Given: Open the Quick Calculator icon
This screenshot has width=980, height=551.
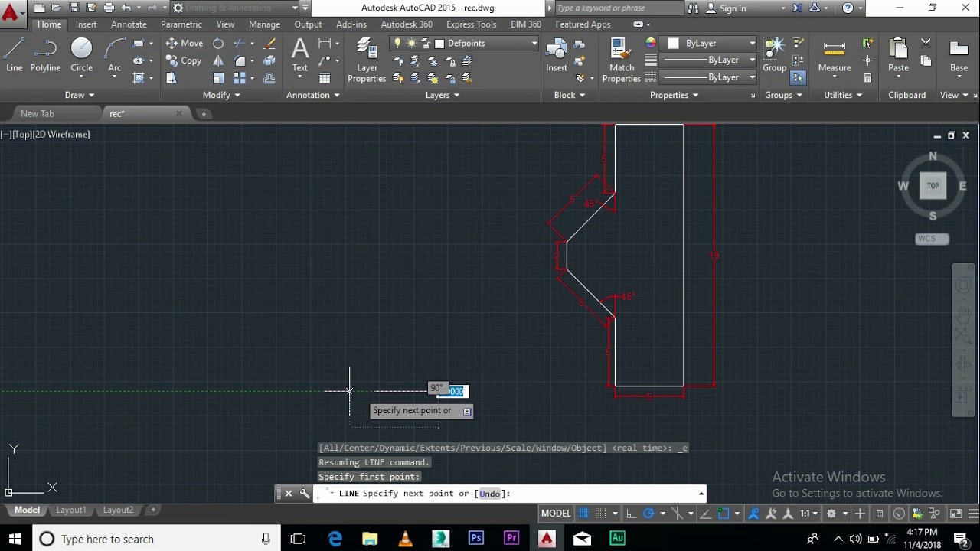Looking at the screenshot, I should click(867, 77).
